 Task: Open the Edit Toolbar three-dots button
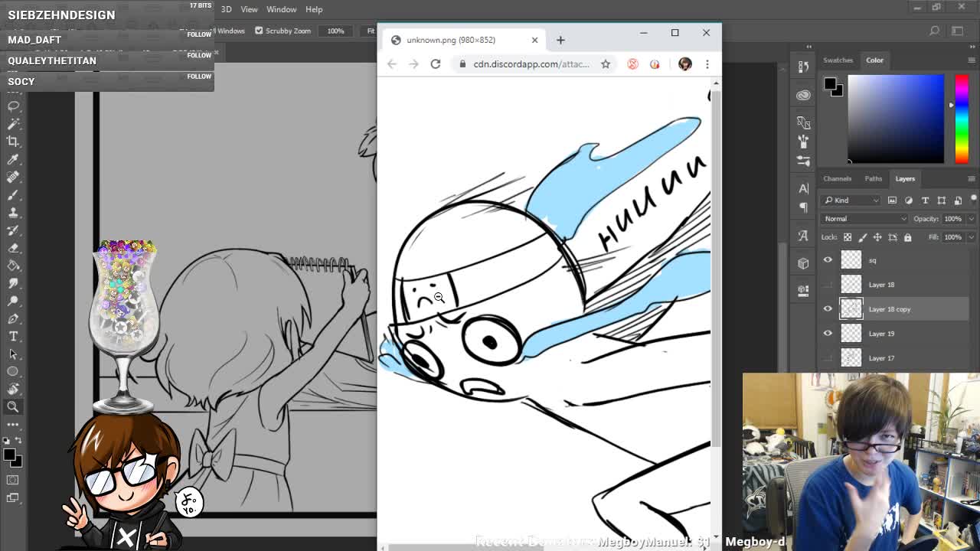click(13, 424)
